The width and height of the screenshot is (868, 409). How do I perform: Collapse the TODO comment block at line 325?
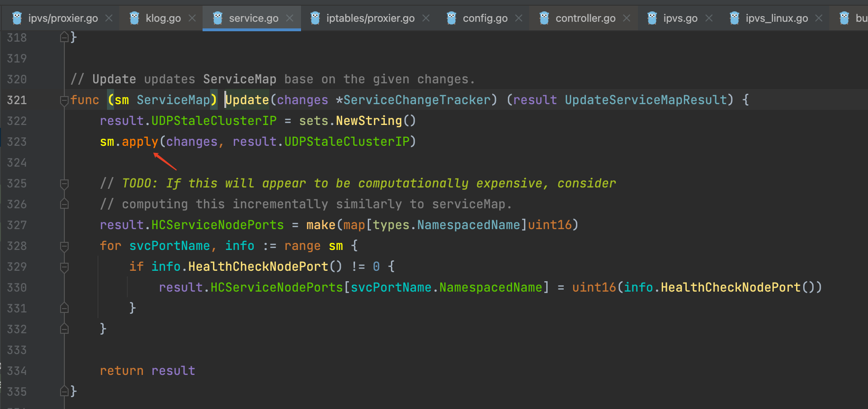coord(64,184)
